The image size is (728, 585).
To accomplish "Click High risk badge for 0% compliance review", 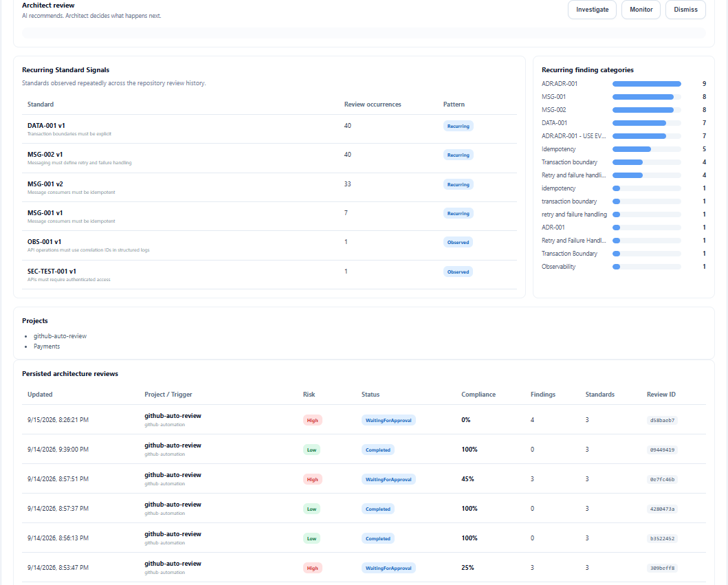I will (x=313, y=420).
